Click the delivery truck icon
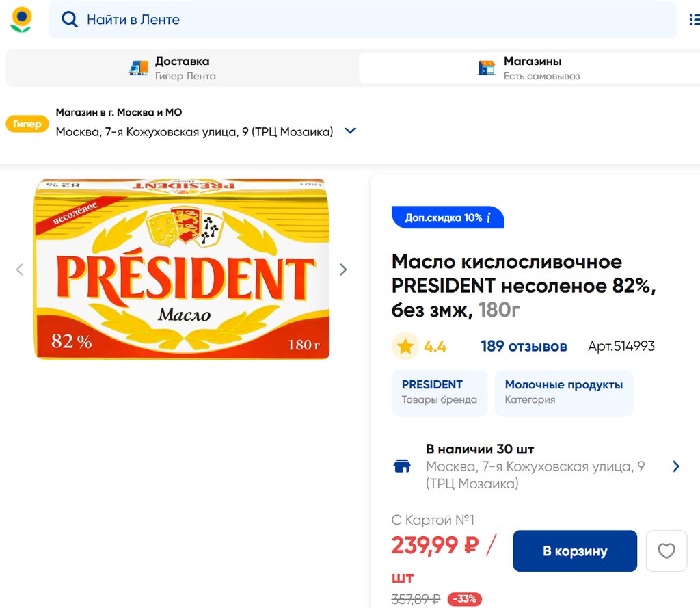This screenshot has width=700, height=608. pyautogui.click(x=139, y=68)
